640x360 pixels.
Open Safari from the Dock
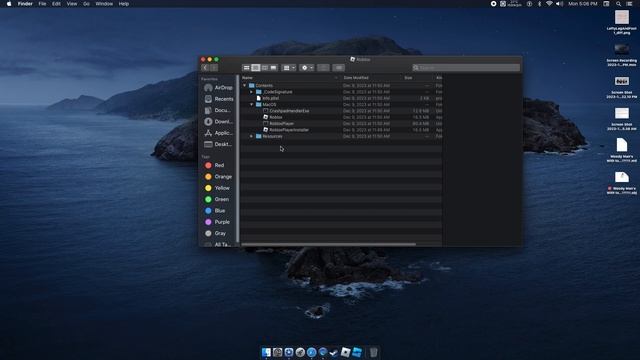tap(311, 352)
